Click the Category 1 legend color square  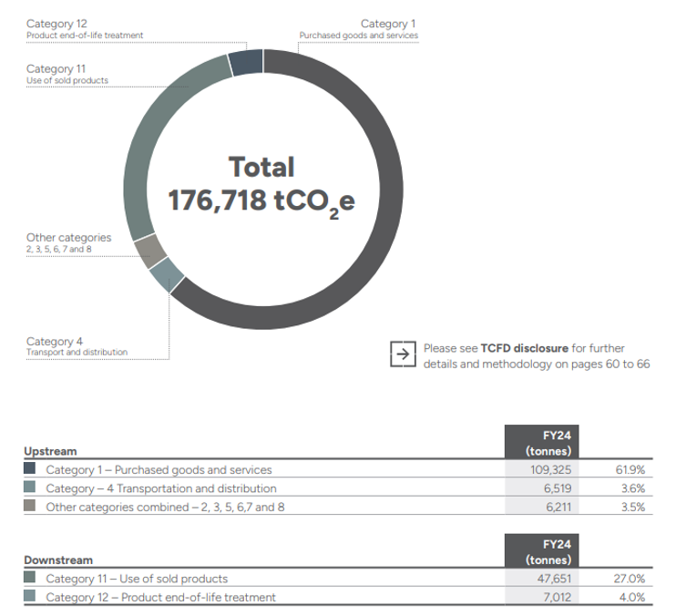[30, 469]
